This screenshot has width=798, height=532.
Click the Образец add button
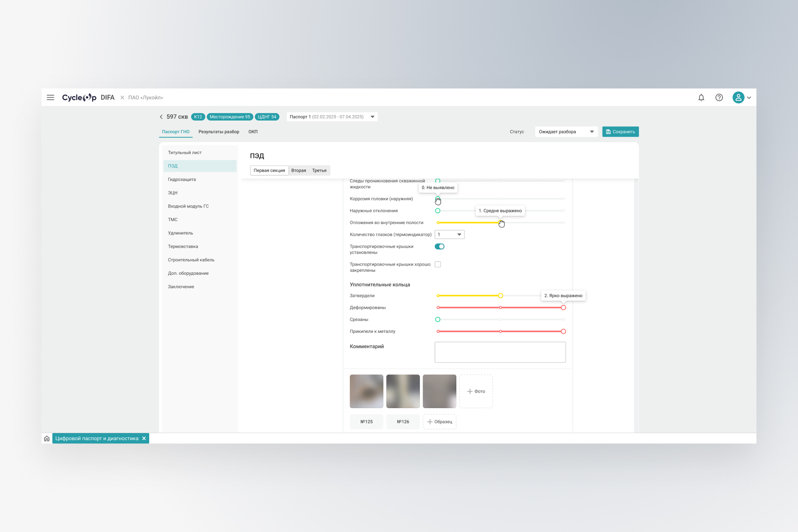click(x=439, y=422)
